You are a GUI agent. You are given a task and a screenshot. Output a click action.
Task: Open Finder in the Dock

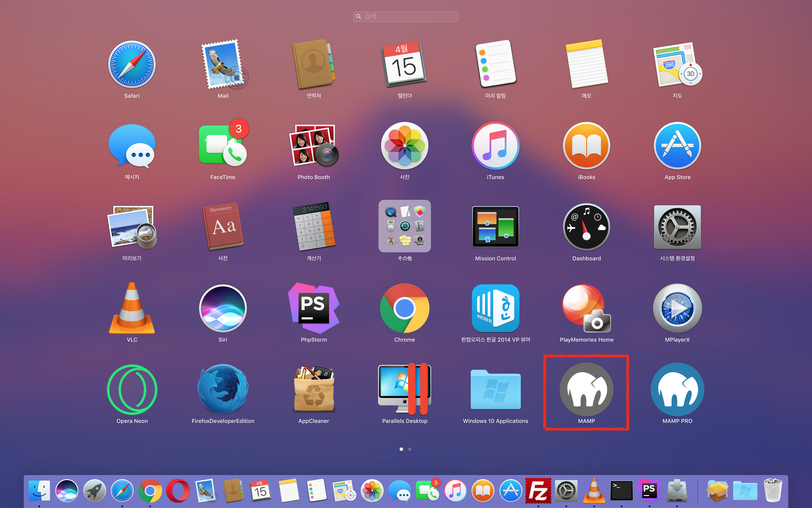pyautogui.click(x=39, y=490)
